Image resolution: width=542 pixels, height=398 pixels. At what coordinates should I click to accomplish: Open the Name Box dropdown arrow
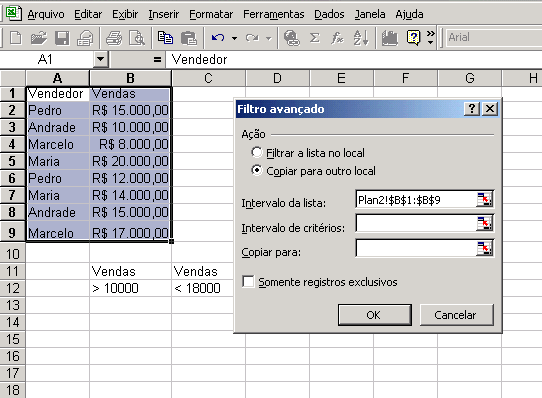pos(101,59)
